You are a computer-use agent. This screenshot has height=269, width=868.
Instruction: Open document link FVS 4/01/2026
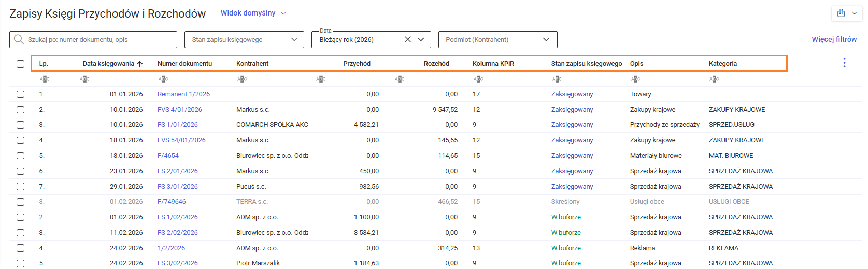pyautogui.click(x=179, y=110)
